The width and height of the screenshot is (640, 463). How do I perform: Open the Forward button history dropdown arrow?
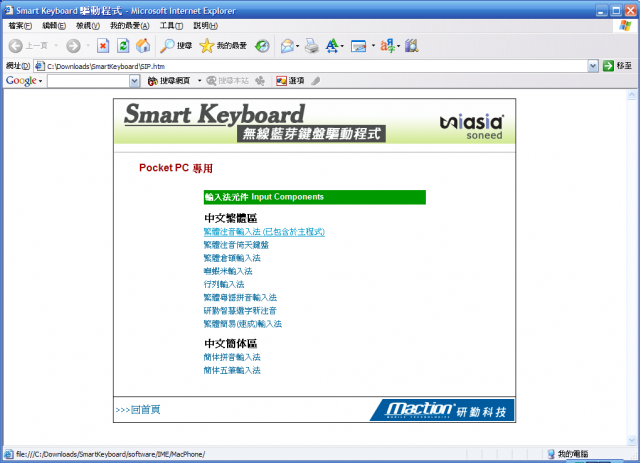click(88, 46)
